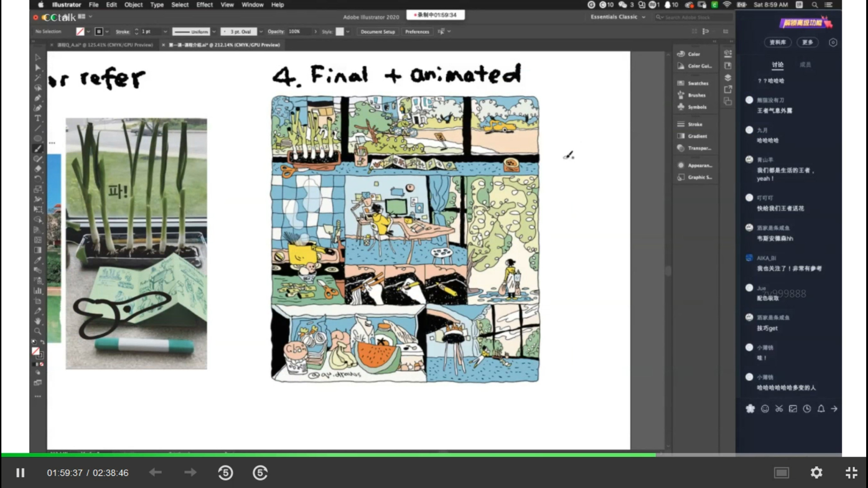Open the Gradient panel
The width and height of the screenshot is (868, 488).
692,136
